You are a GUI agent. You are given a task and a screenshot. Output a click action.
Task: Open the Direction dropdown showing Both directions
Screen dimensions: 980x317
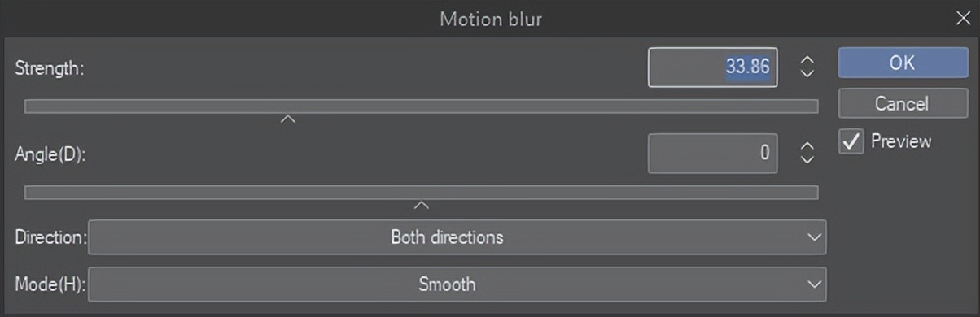pyautogui.click(x=457, y=238)
